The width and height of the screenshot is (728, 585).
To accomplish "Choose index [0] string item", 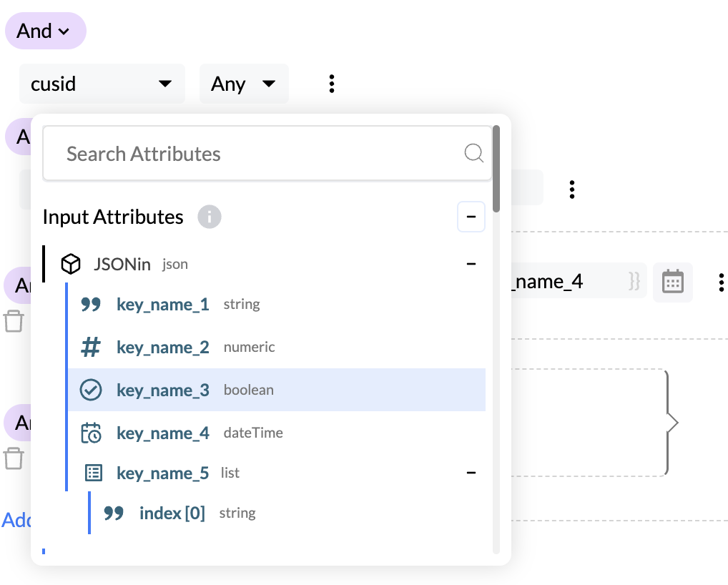I will (172, 513).
